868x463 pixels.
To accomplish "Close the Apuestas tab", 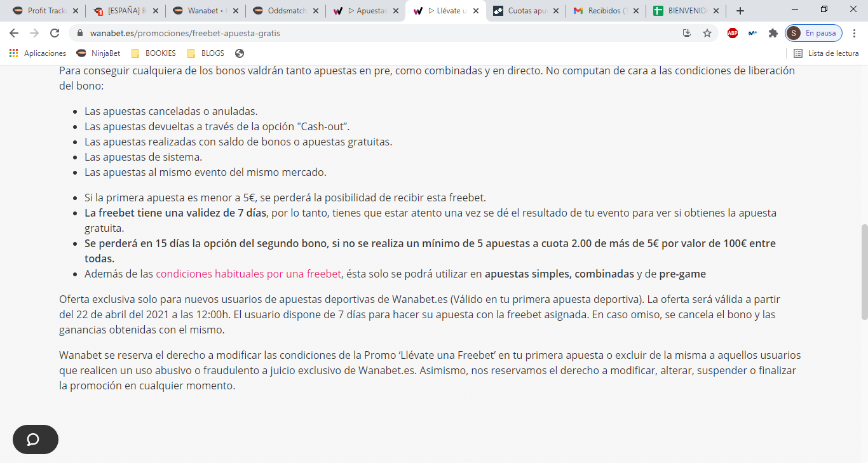I will pyautogui.click(x=396, y=11).
